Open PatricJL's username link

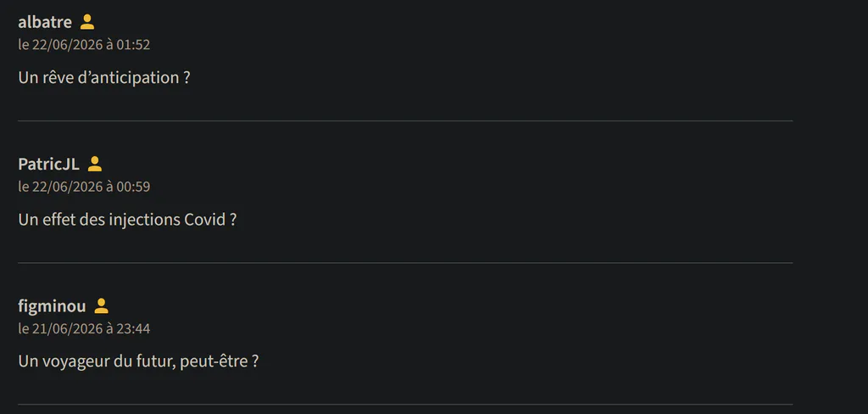pyautogui.click(x=48, y=164)
